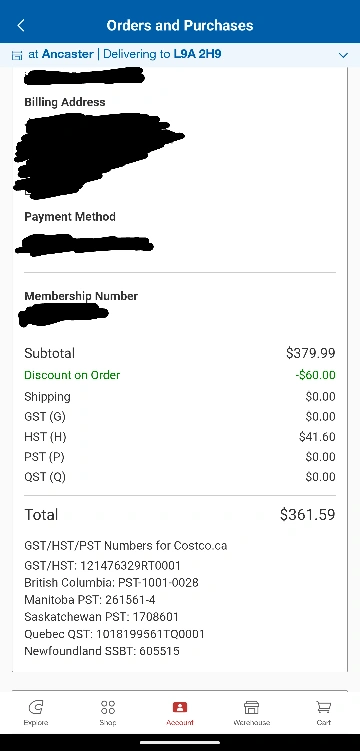Open the Cart icon
The height and width of the screenshot is (751, 360).
(x=324, y=707)
